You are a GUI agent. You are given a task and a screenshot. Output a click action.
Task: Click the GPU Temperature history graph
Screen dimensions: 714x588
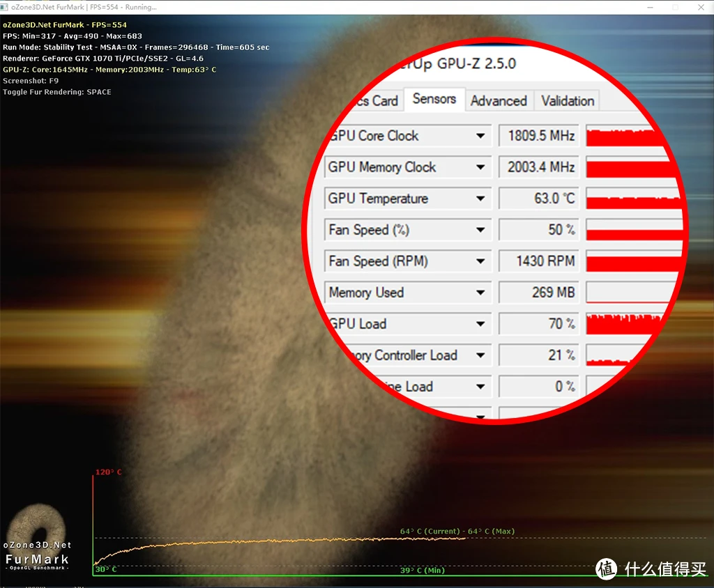[x=633, y=199]
